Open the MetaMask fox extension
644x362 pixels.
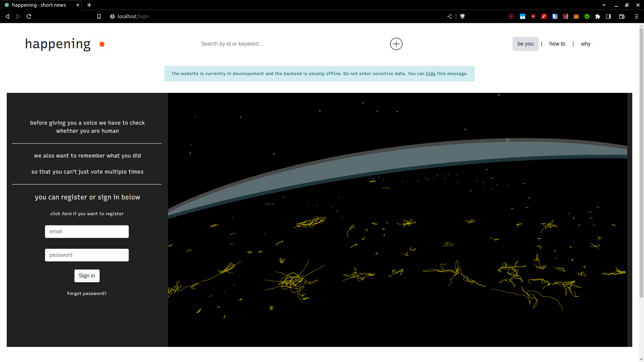click(576, 16)
